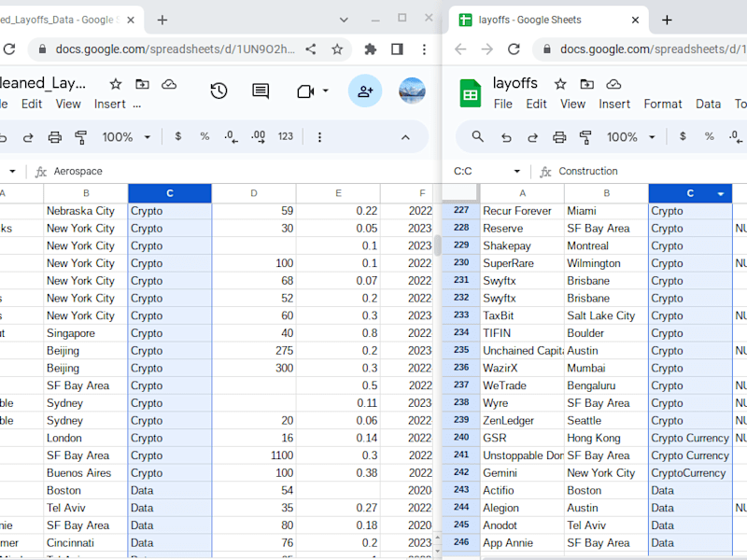This screenshot has height=560, width=747.
Task: Select the layoffs - Google Sheets tab
Action: pos(529,20)
